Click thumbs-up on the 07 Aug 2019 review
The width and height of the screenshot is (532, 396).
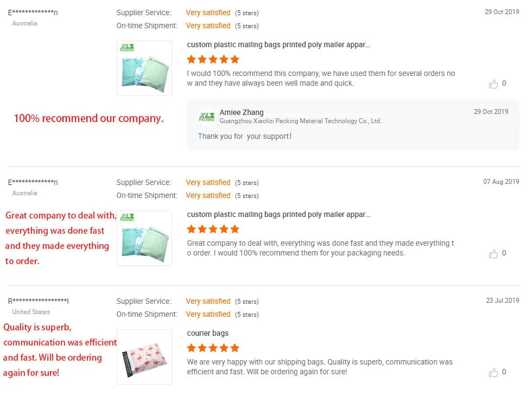pos(493,254)
